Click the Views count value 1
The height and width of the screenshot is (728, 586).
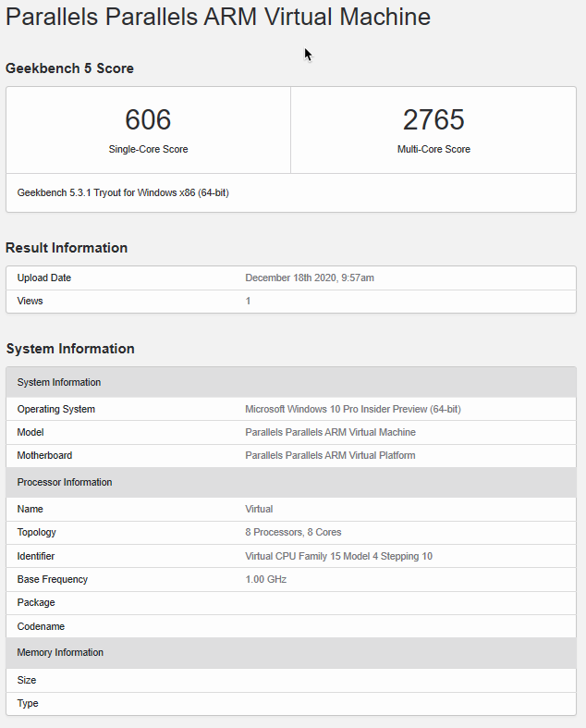(x=248, y=301)
